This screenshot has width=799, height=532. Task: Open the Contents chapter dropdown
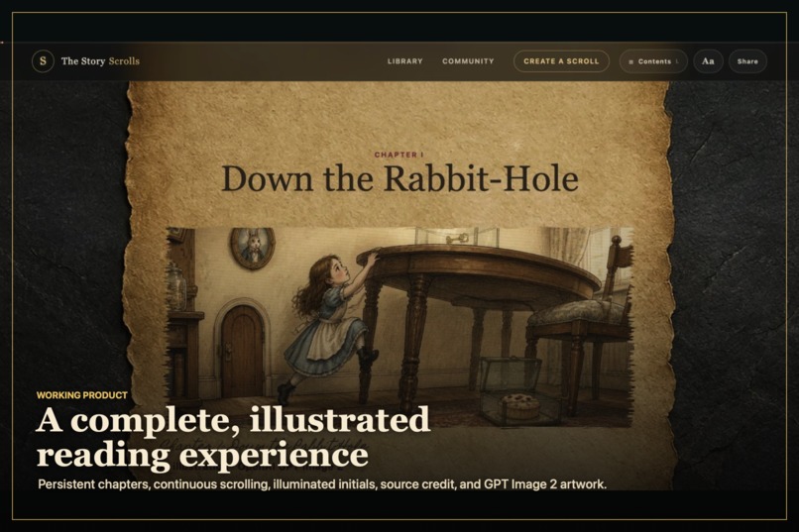(653, 61)
